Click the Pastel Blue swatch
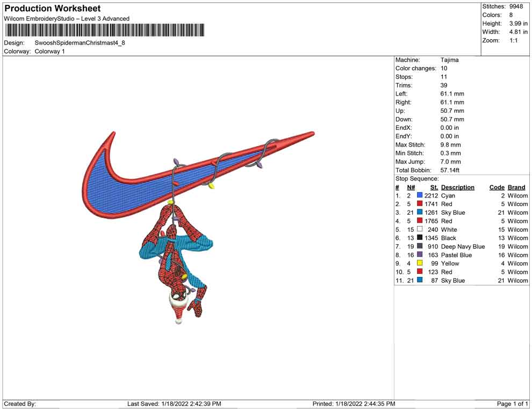Screen dimensions: 532x409 (420, 254)
